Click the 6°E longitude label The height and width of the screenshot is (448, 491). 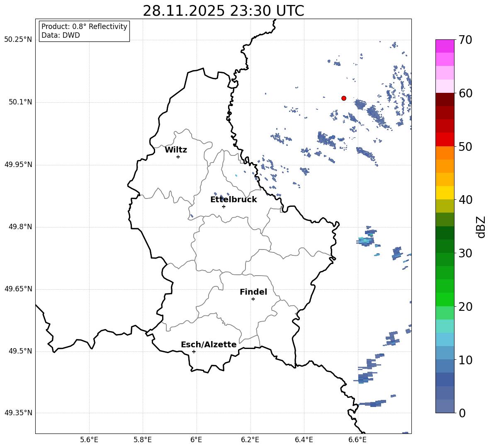pos(196,440)
